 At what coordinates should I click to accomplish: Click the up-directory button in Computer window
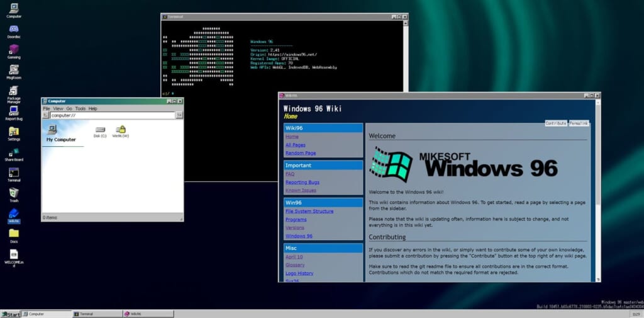pos(46,115)
